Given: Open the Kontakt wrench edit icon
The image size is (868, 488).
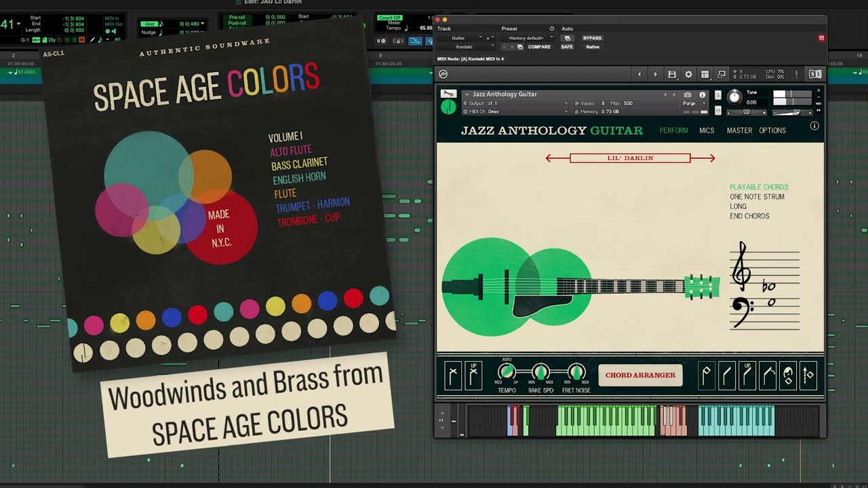Looking at the screenshot, I should click(448, 94).
